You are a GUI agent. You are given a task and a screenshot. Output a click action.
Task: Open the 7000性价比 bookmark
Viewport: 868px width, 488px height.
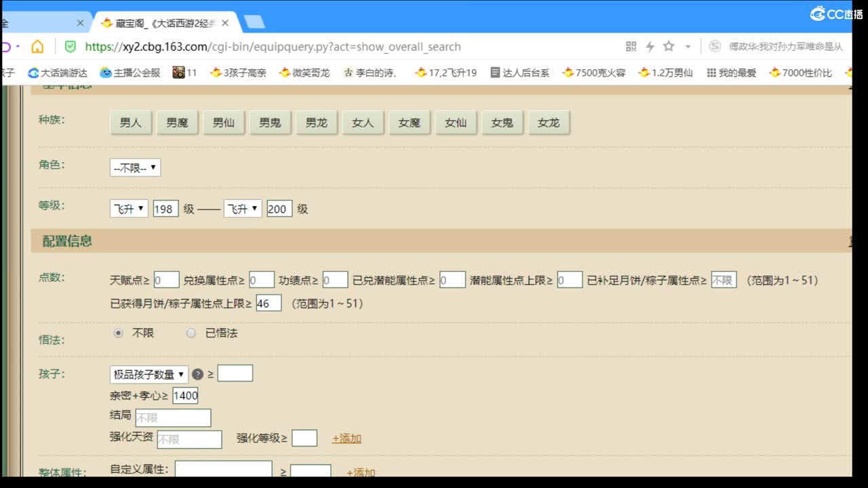(801, 73)
